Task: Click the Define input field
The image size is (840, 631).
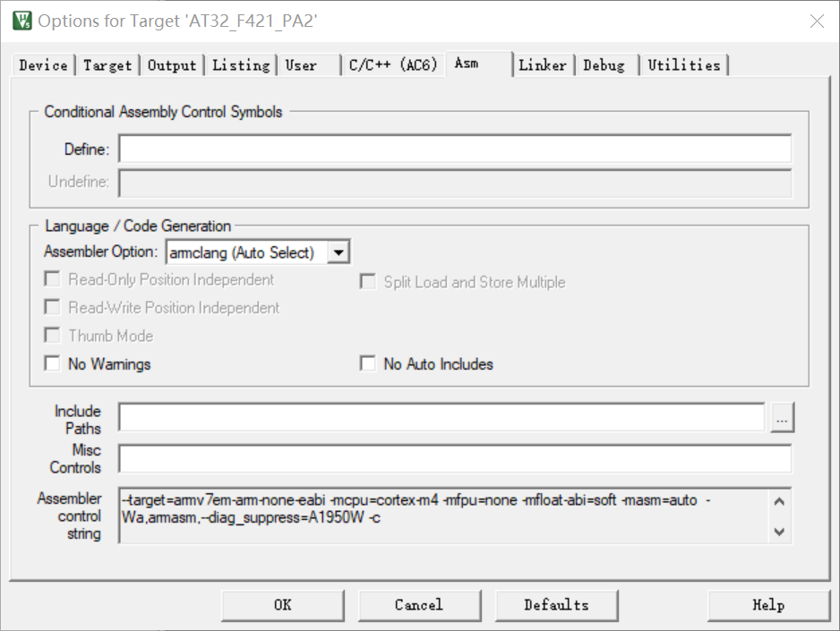Action: tap(455, 149)
